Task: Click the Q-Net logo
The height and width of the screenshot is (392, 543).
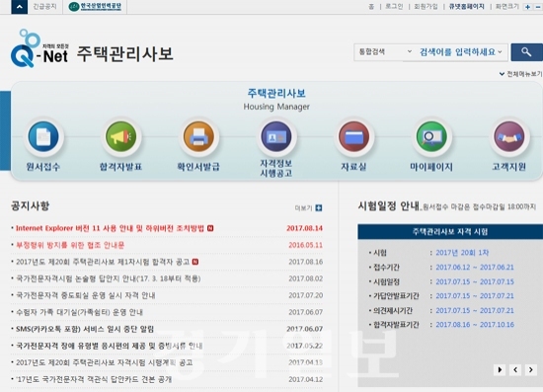Action: (39, 48)
